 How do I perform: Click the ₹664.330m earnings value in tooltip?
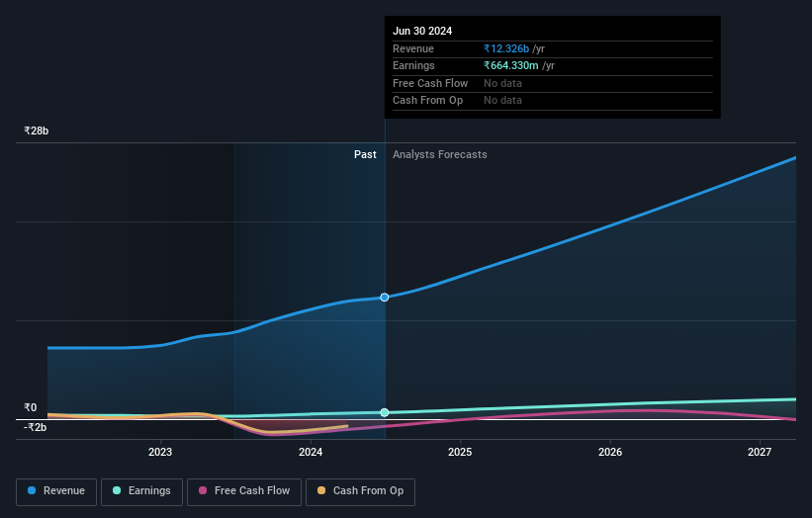pyautogui.click(x=510, y=65)
